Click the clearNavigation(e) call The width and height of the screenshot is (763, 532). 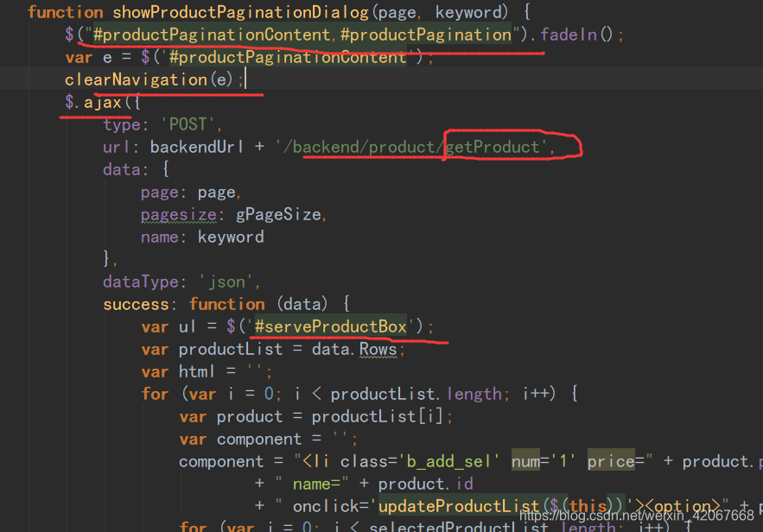tap(149, 79)
